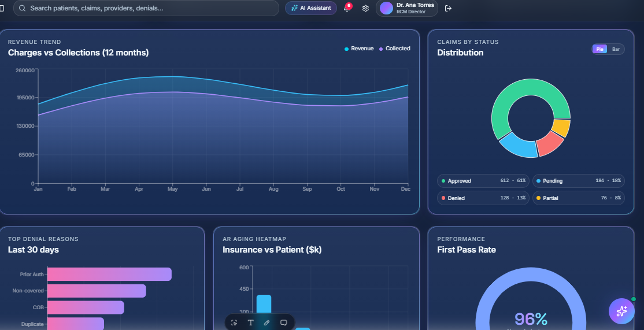
Task: Toggle the sidebar panel icon at top left
Action: 2,8
